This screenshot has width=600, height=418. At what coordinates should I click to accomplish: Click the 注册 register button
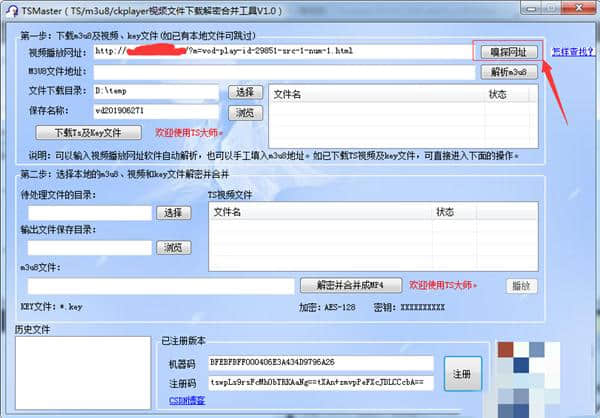click(x=461, y=372)
